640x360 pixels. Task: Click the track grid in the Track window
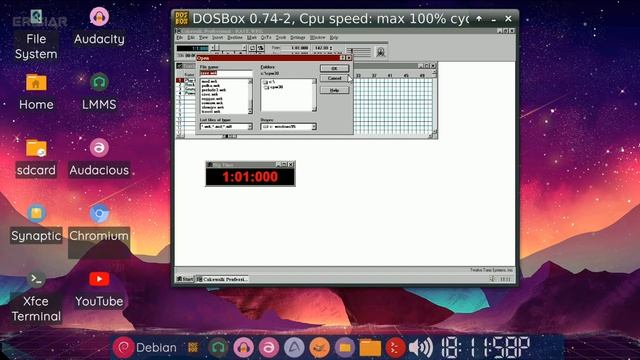pos(393,105)
